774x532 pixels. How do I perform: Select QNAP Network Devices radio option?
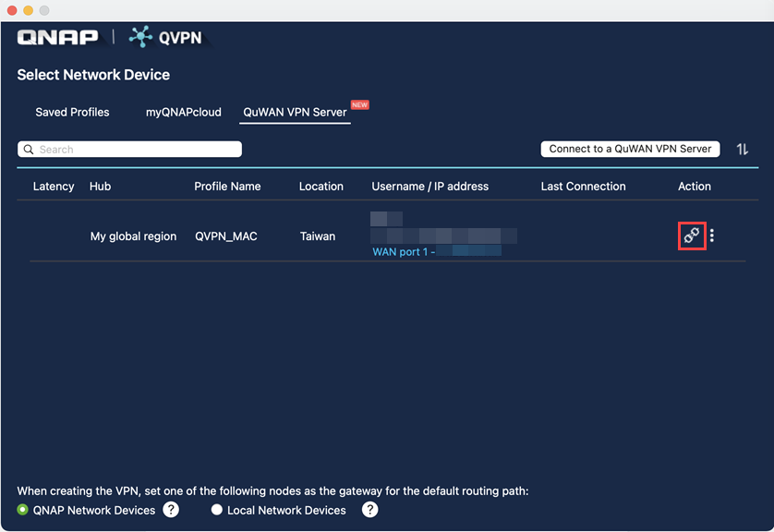[x=23, y=510]
